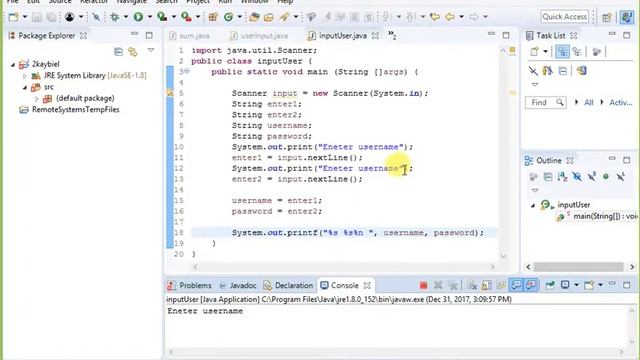Toggle Scheduled view in Task List

coord(577,52)
